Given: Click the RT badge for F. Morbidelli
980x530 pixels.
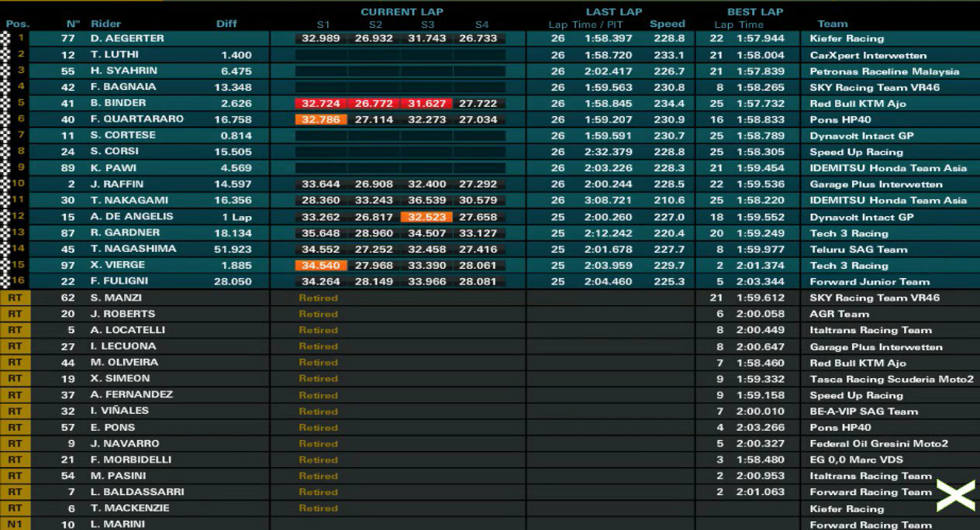Looking at the screenshot, I should (x=15, y=459).
